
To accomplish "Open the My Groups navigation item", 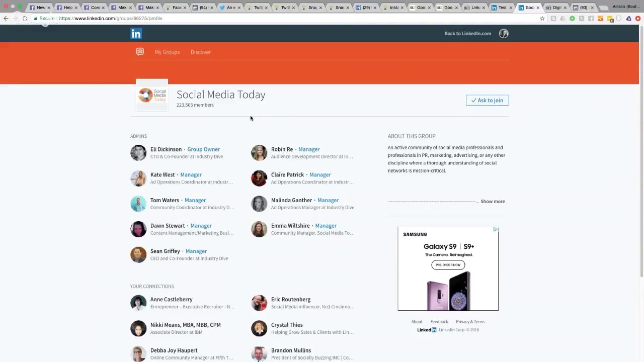I will (167, 52).
